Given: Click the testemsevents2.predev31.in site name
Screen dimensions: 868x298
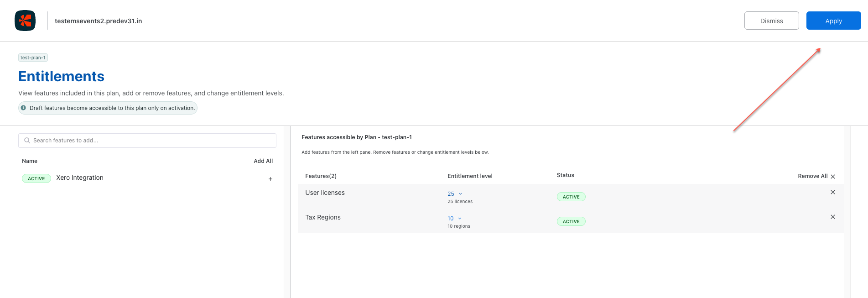Looking at the screenshot, I should click(x=98, y=21).
